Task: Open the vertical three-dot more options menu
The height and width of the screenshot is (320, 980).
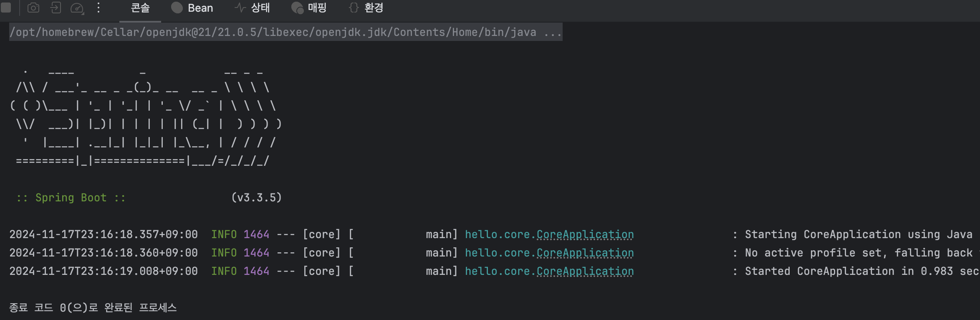Action: click(x=99, y=8)
